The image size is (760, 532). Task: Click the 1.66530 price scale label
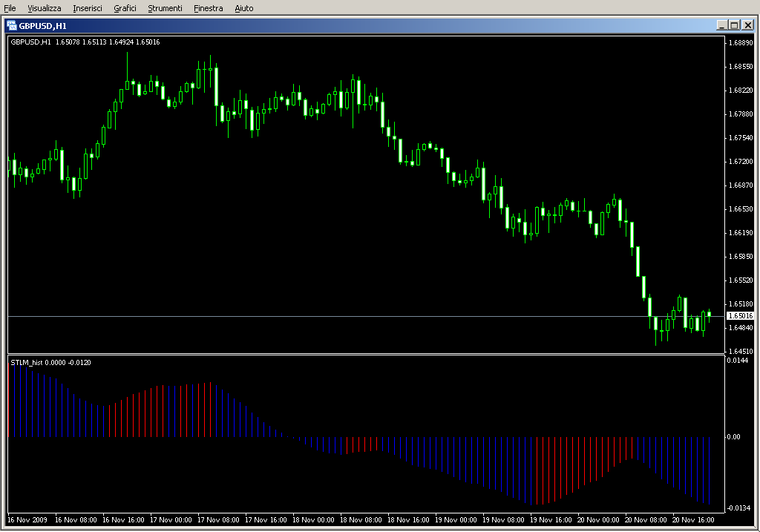pos(741,208)
